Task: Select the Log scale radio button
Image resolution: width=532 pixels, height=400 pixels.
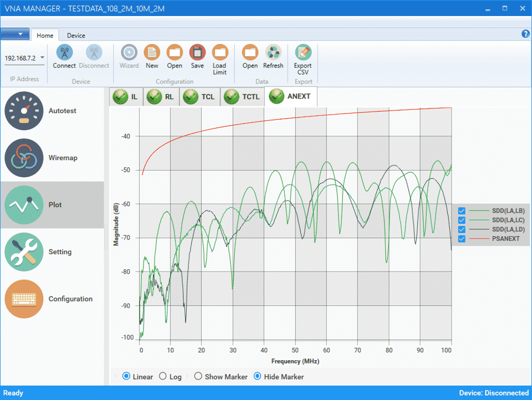Action: click(163, 376)
